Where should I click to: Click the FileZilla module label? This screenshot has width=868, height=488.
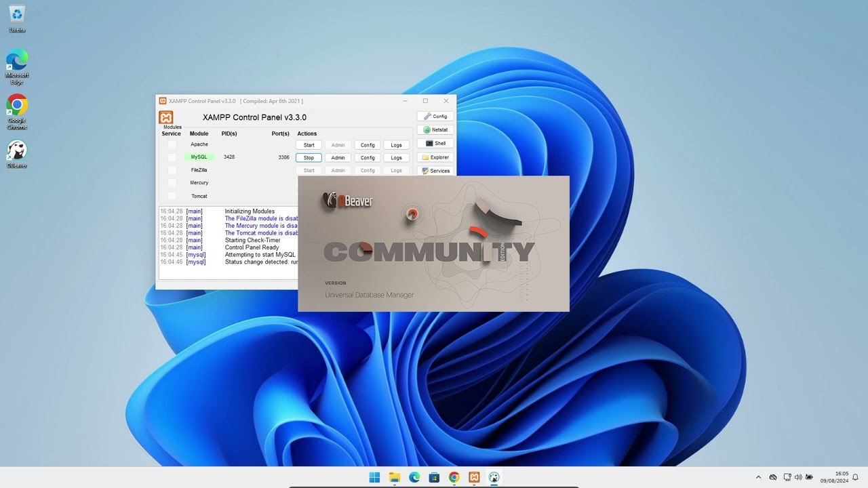(199, 170)
